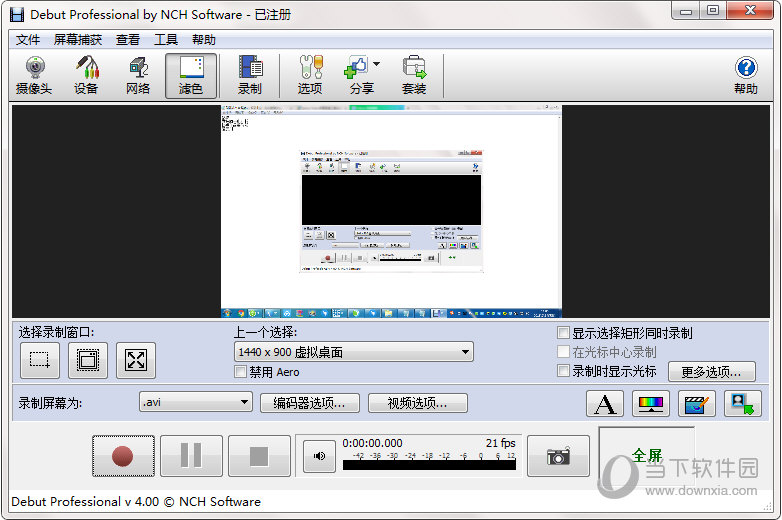This screenshot has width=782, height=520.
Task: Click the speaker audio level icon
Action: (x=319, y=456)
